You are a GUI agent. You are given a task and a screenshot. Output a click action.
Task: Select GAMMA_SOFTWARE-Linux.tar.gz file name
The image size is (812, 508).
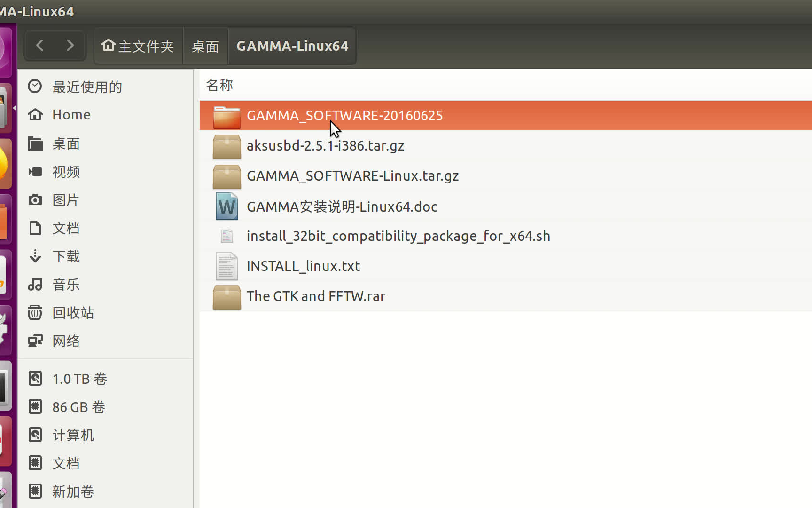(x=352, y=176)
